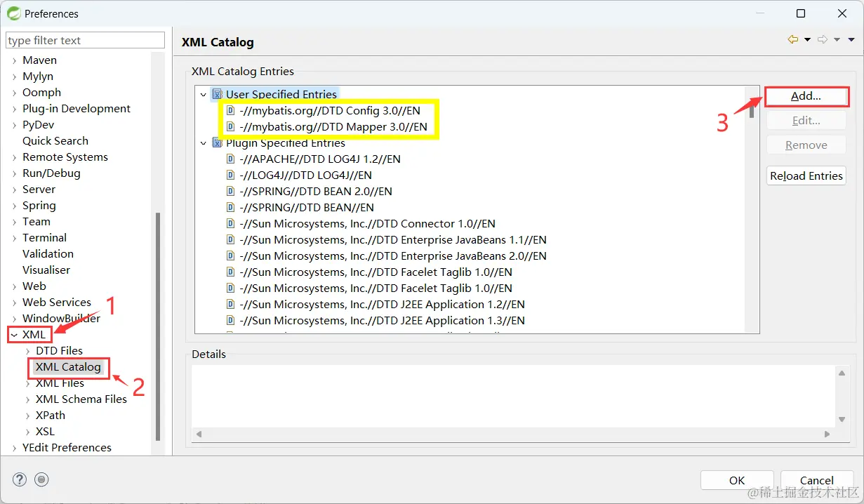Expand the XSL preferences node

[28, 432]
